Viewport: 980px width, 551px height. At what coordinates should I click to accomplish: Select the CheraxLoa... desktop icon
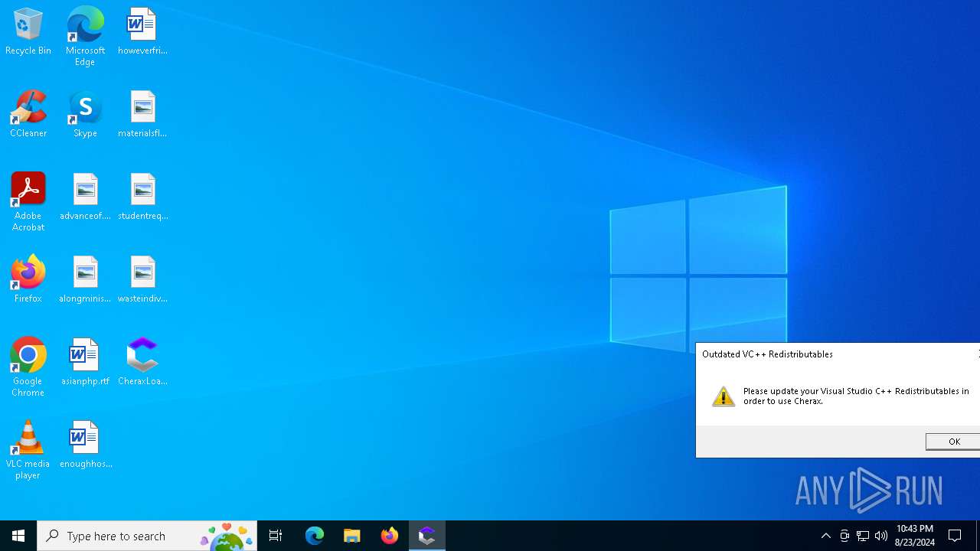tap(142, 363)
